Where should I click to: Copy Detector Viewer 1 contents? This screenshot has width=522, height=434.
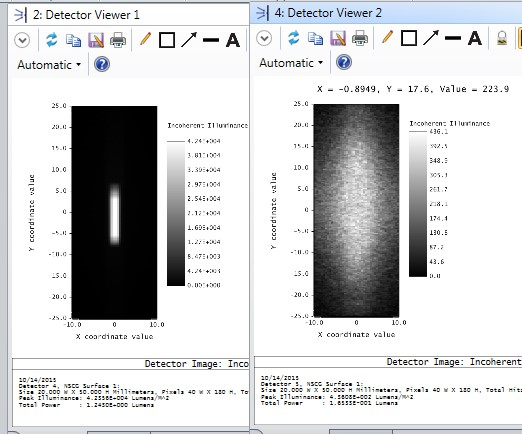(x=73, y=40)
